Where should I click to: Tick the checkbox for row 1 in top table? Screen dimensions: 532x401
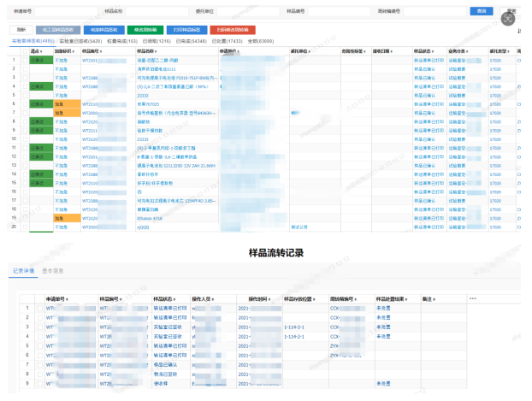click(x=24, y=62)
